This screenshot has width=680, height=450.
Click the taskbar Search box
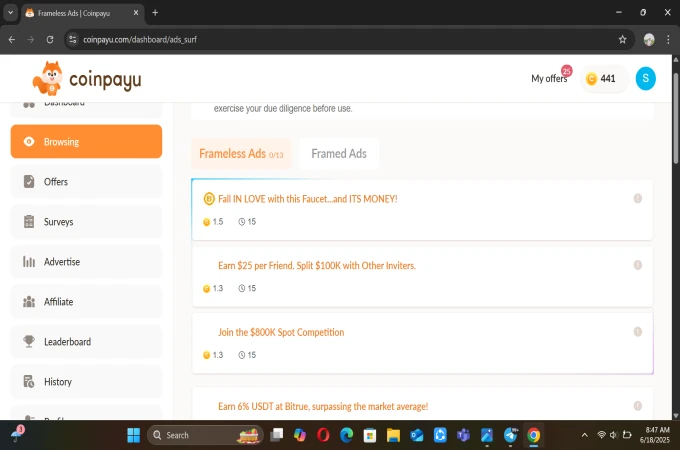206,435
